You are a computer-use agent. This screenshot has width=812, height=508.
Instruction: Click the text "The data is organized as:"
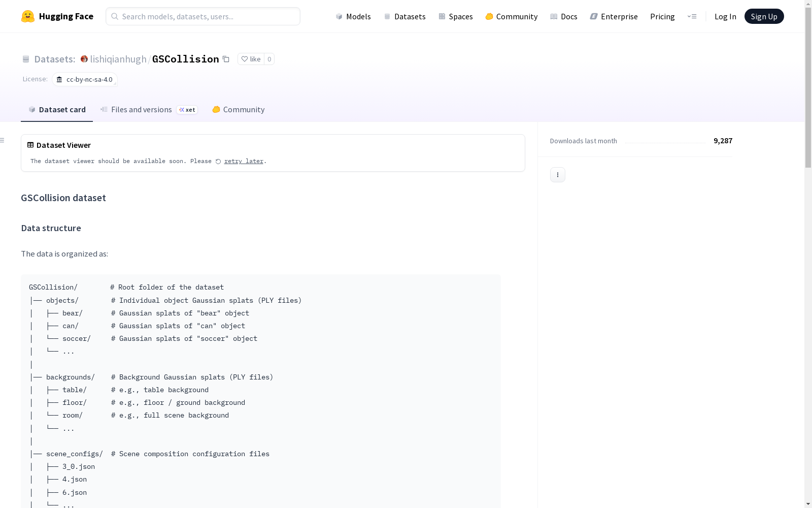(64, 253)
